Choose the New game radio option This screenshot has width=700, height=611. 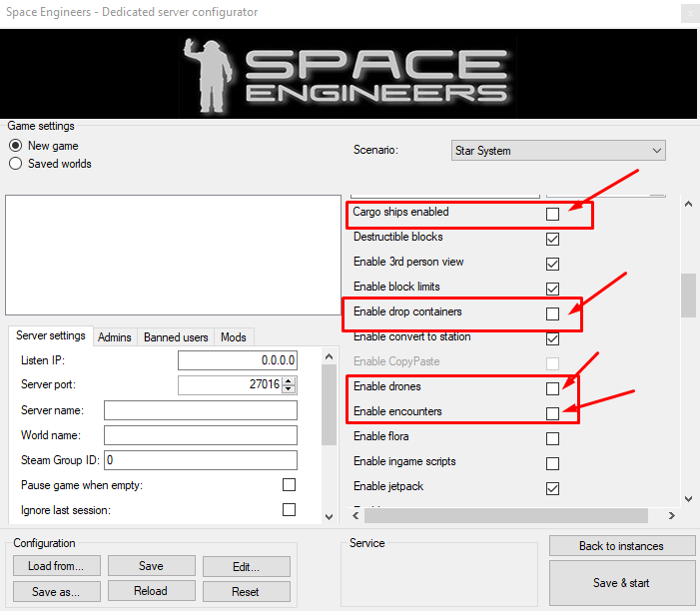click(16, 146)
